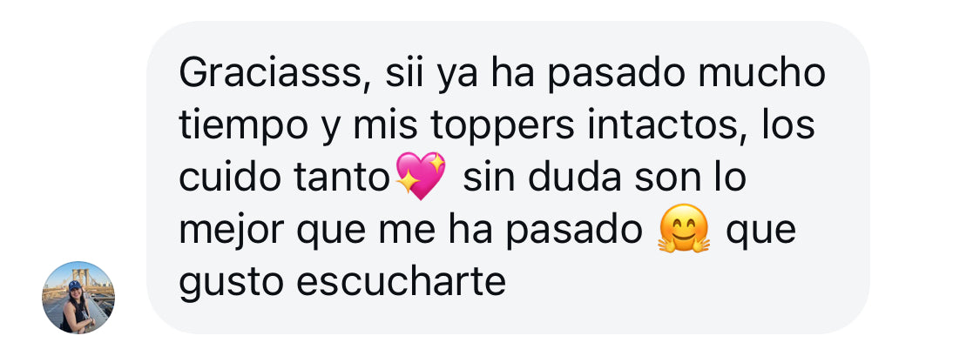
Task: Click the hugging face emoji
Action: 684,228
